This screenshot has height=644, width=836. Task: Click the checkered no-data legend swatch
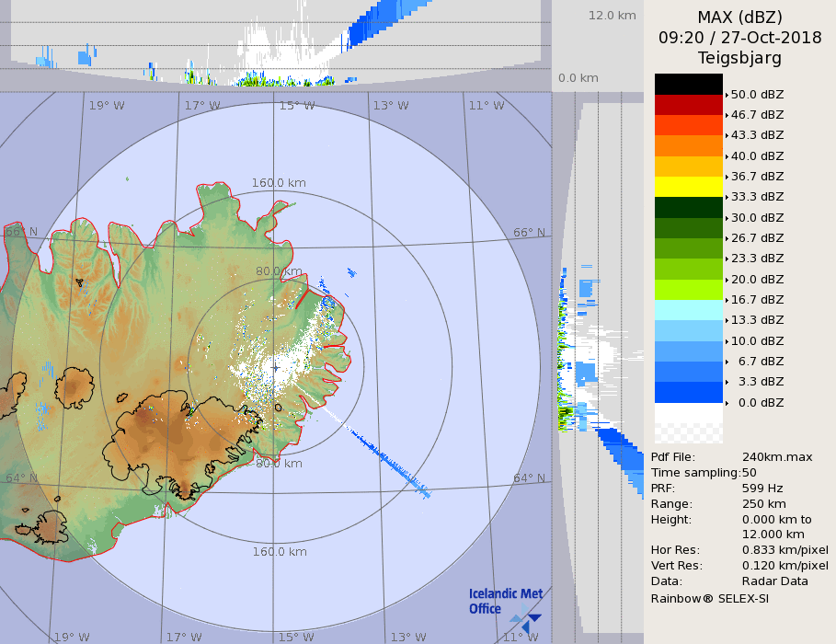[688, 423]
